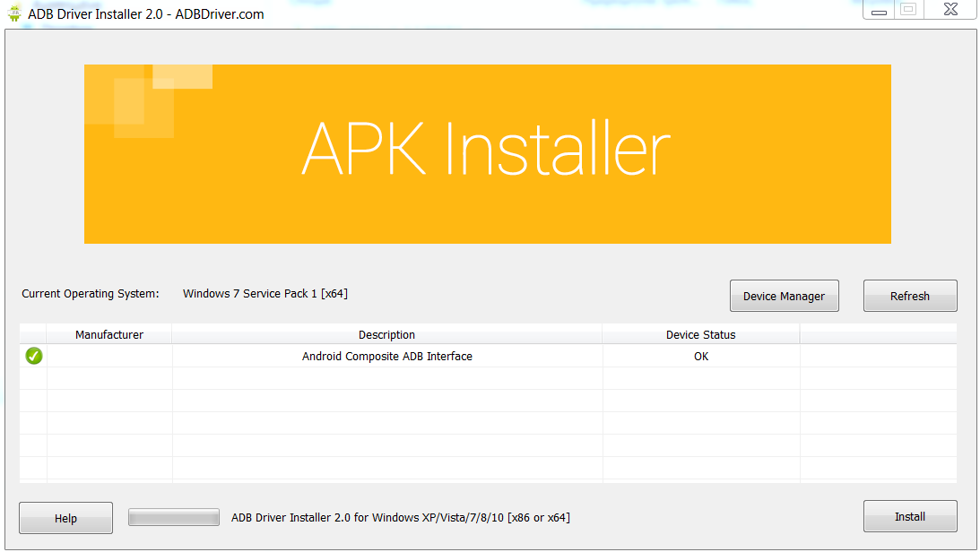Click the ADB Driver Installer 2.0 footer text
This screenshot has width=980, height=552.
click(401, 518)
